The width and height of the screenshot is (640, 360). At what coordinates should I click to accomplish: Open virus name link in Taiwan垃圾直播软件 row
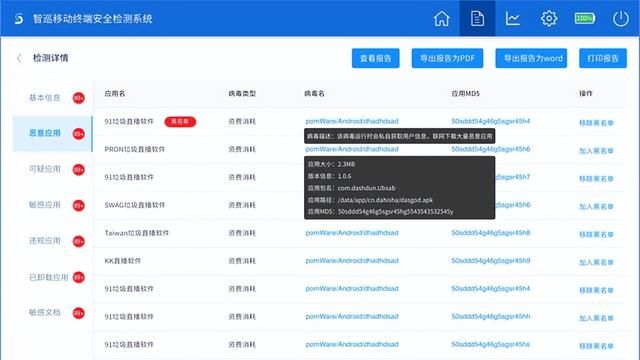tap(352, 233)
